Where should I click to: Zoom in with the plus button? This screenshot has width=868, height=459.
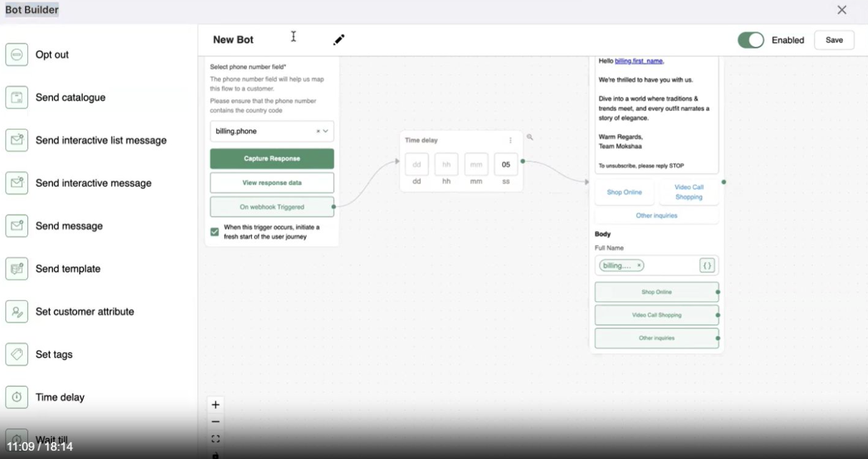[x=216, y=405]
